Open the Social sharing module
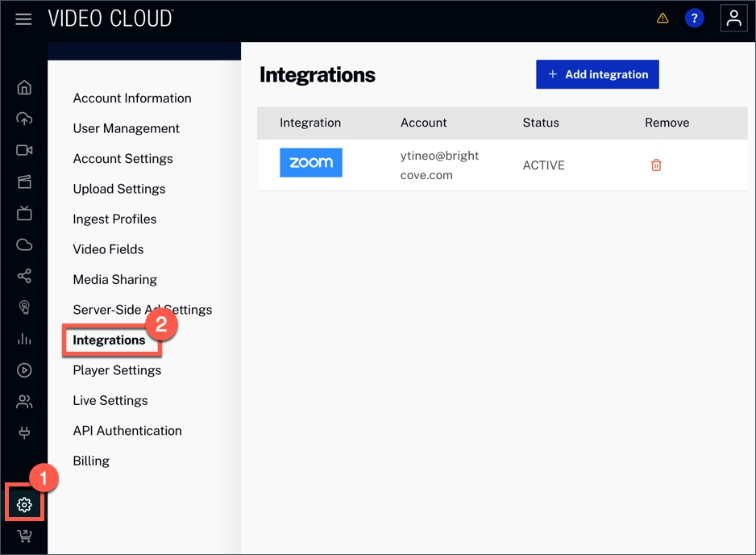Screen dimensions: 756x555 click(x=23, y=276)
